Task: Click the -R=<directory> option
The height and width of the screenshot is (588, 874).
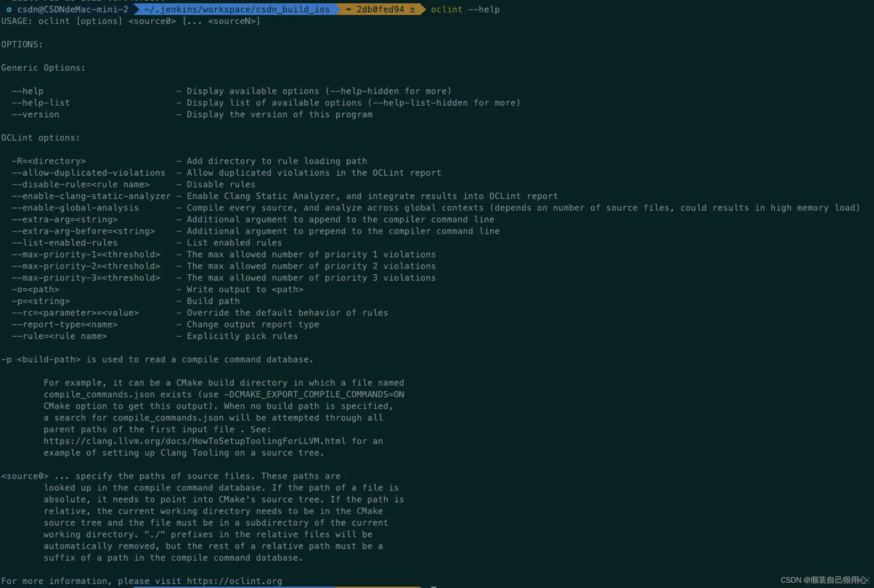Action: click(x=49, y=161)
